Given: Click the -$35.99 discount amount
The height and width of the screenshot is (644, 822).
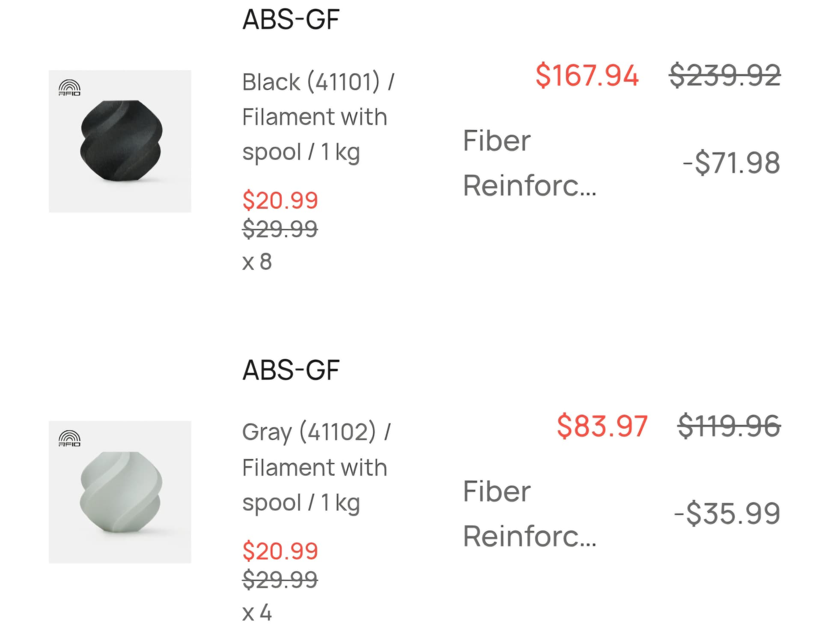Looking at the screenshot, I should click(x=727, y=513).
